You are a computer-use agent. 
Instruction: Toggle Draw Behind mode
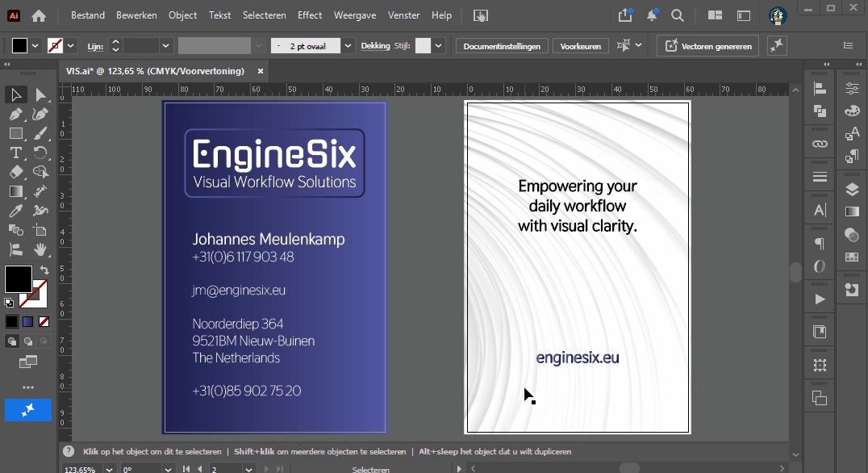pyautogui.click(x=27, y=341)
